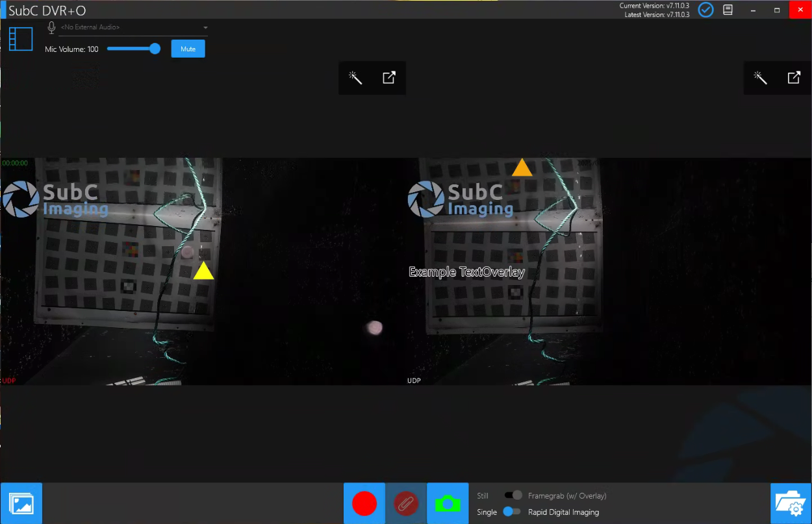This screenshot has width=812, height=524.
Task: Open the image gallery icon at bottom left
Action: point(21,503)
